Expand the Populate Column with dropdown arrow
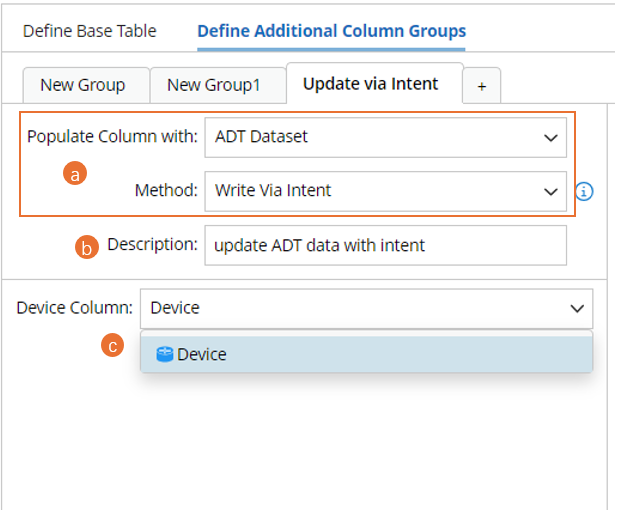The width and height of the screenshot is (619, 518). [x=550, y=137]
